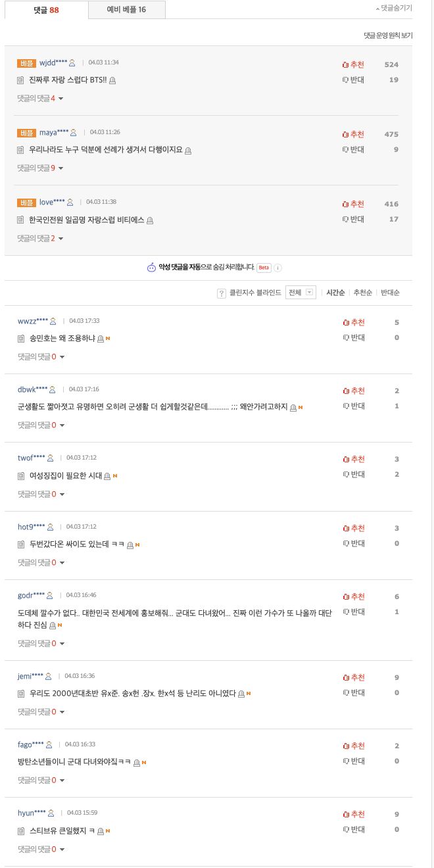Viewport: 434px width, 868px height.
Task: Click the report icon after '스티브유 큰일했지 ㅋ'
Action: click(x=101, y=831)
